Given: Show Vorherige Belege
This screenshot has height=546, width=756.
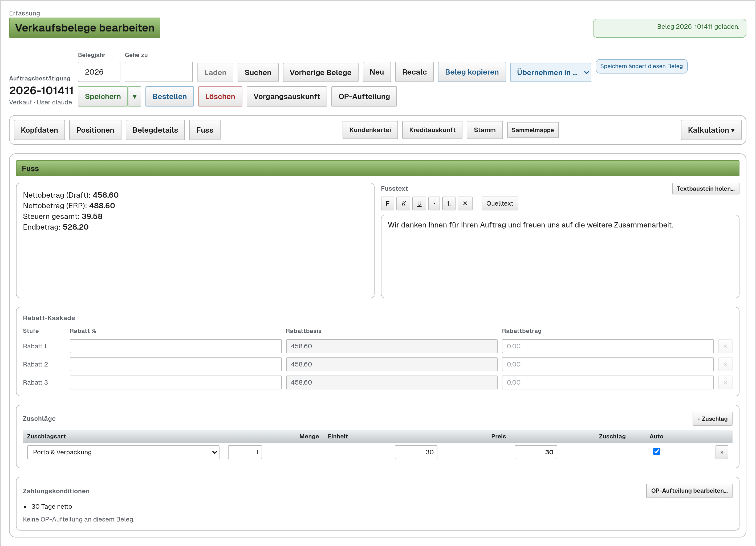Looking at the screenshot, I should coord(320,72).
